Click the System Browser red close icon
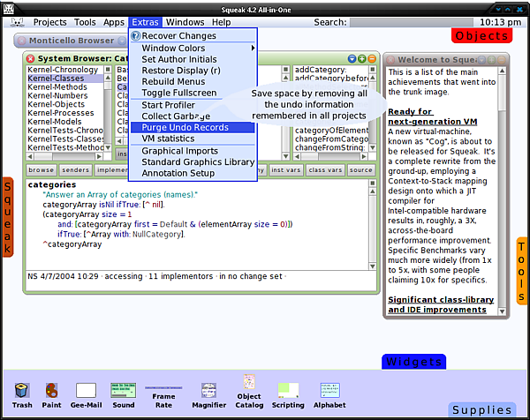 30,59
